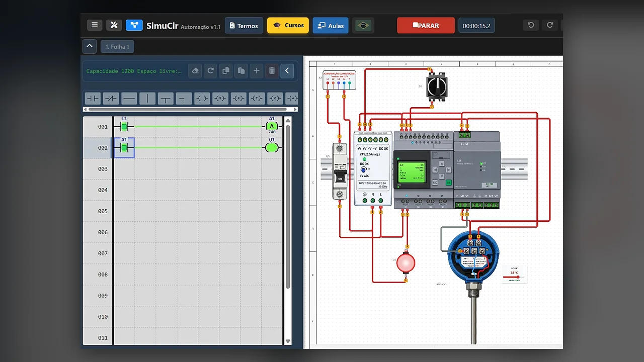
Task: Delete with the trash icon
Action: 272,71
